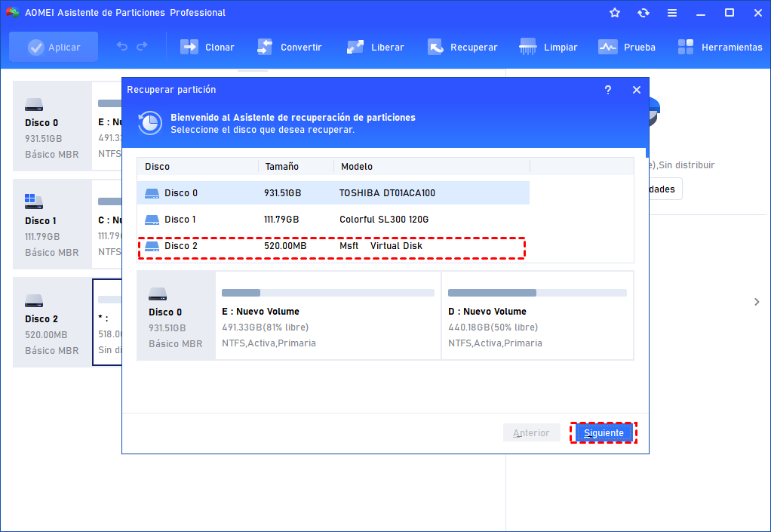The image size is (771, 532).
Task: Click the help question mark in dialog
Action: tap(608, 90)
